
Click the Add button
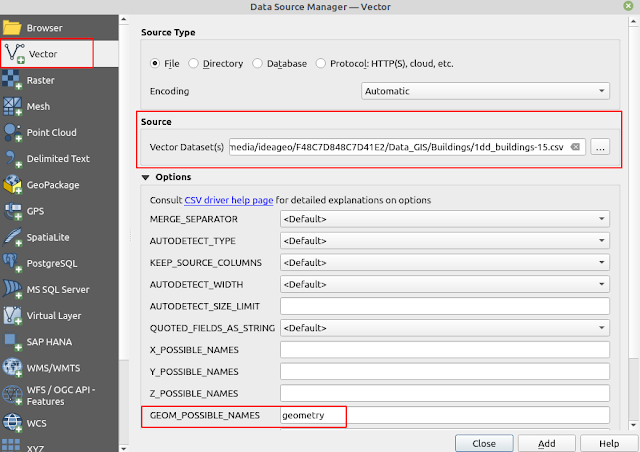click(547, 443)
